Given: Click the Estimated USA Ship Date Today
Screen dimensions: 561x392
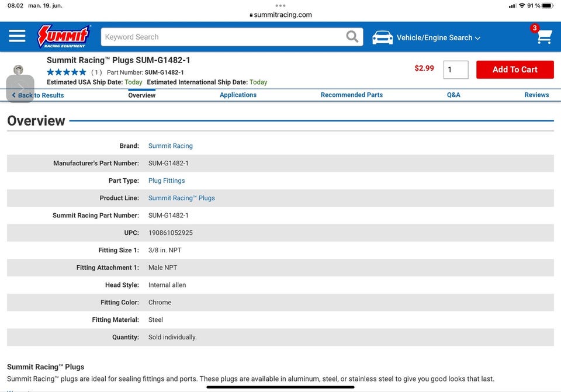Looking at the screenshot, I should (133, 82).
